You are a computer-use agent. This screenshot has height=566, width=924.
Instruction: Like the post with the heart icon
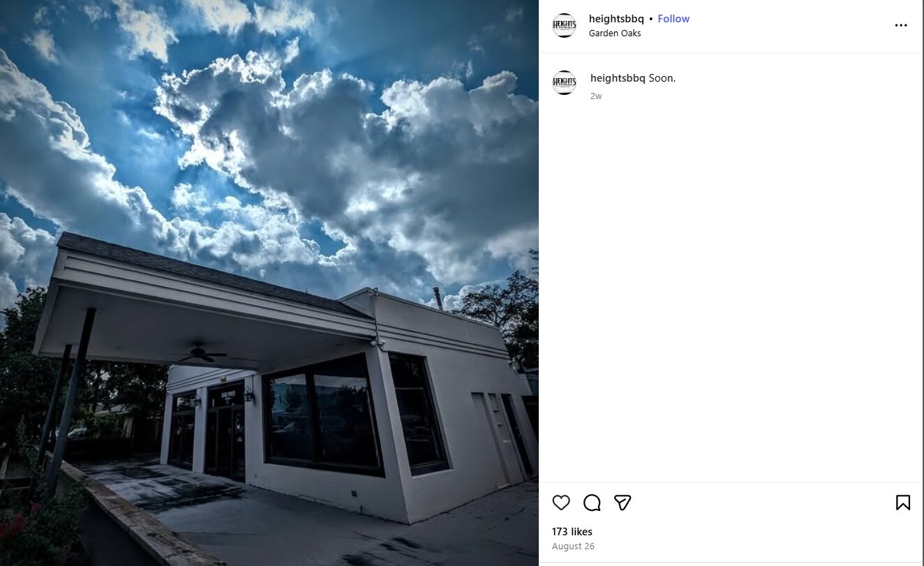561,502
